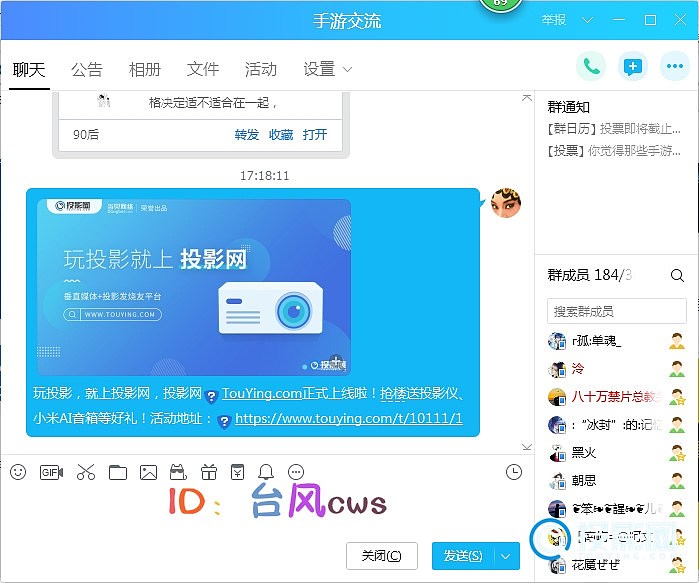Click the 关闭(C) button
Screen dimensions: 699x583
pyautogui.click(x=382, y=556)
